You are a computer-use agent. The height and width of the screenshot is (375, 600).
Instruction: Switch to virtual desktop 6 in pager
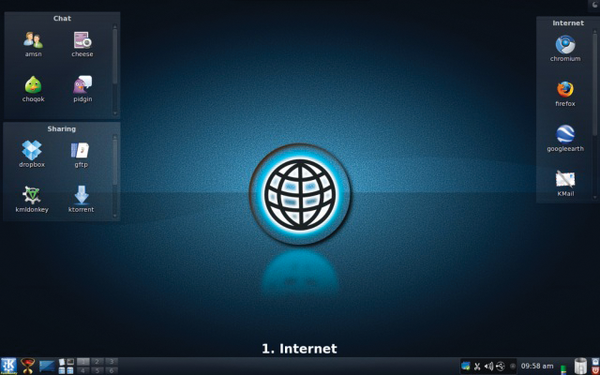pyautogui.click(x=111, y=370)
